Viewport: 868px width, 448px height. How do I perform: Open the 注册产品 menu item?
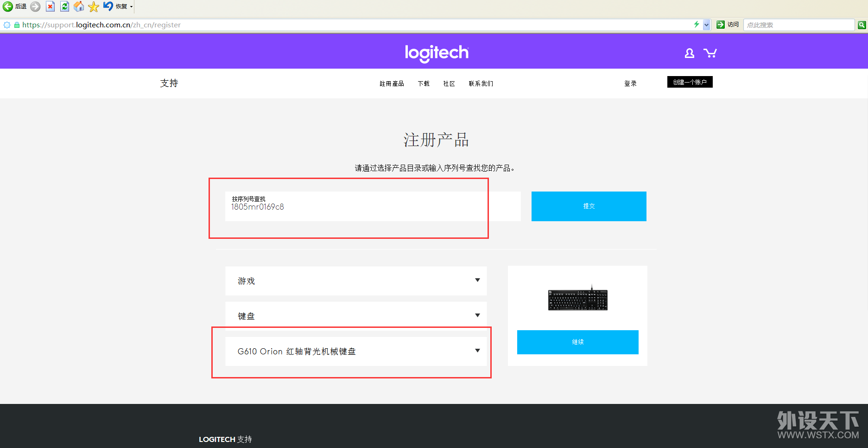(x=392, y=83)
